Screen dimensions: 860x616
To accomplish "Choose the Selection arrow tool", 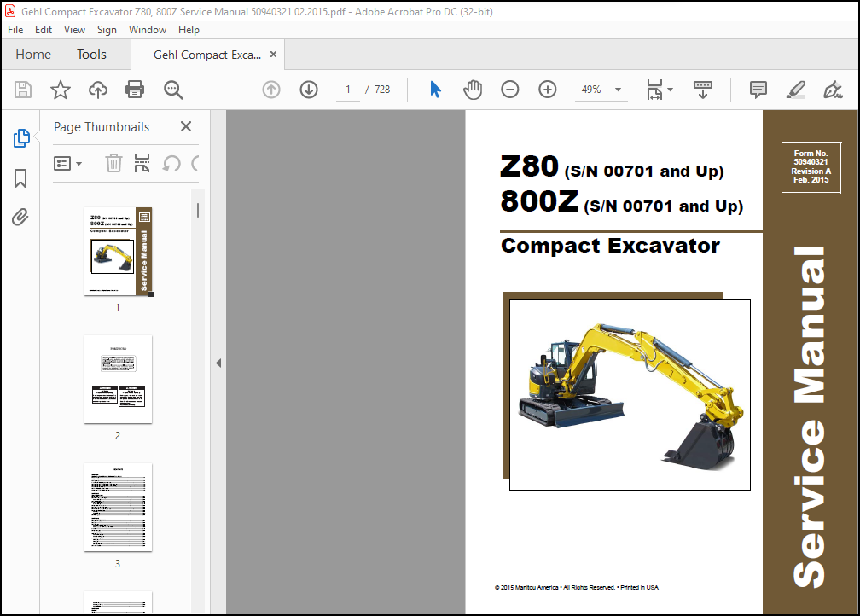I will click(435, 90).
